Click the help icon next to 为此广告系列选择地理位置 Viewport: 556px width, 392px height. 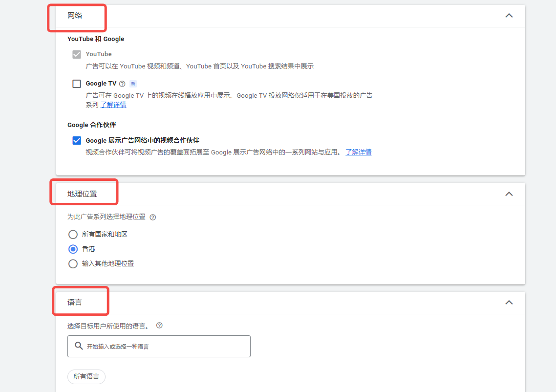153,217
